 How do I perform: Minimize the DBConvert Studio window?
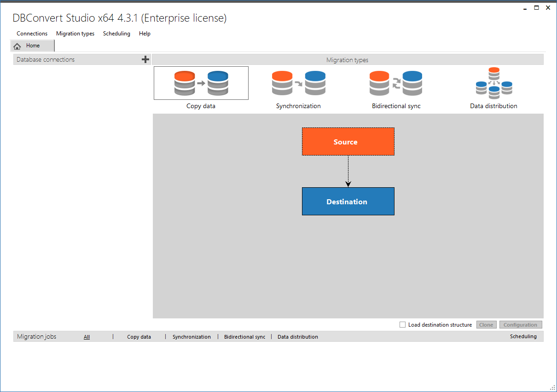[525, 8]
